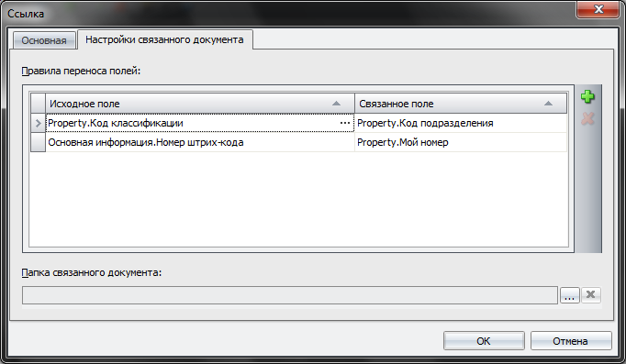Click the second row selector header cell

point(39,142)
